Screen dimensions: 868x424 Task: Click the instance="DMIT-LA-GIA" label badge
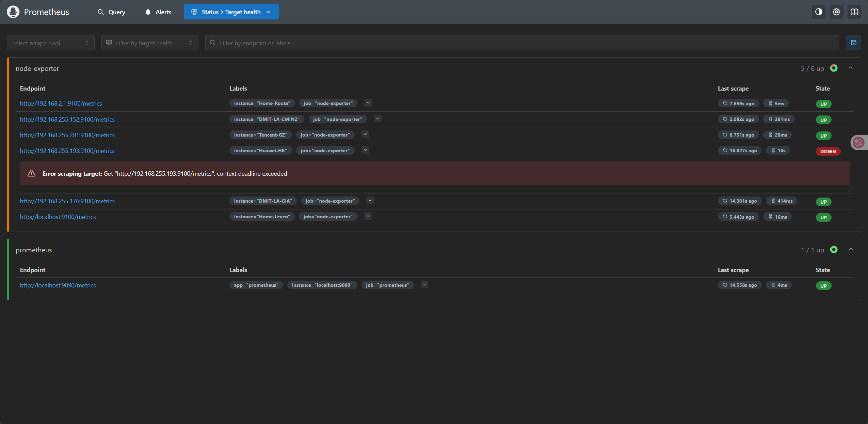click(263, 201)
